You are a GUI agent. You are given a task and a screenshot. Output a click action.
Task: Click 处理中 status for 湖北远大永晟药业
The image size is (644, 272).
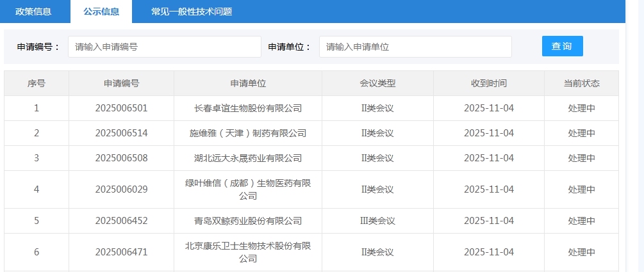(x=582, y=158)
